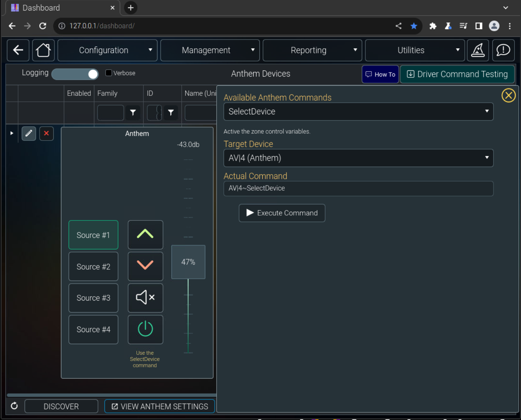This screenshot has width=521, height=420.
Task: Lower Anthem volume with down chevron
Action: point(145,266)
